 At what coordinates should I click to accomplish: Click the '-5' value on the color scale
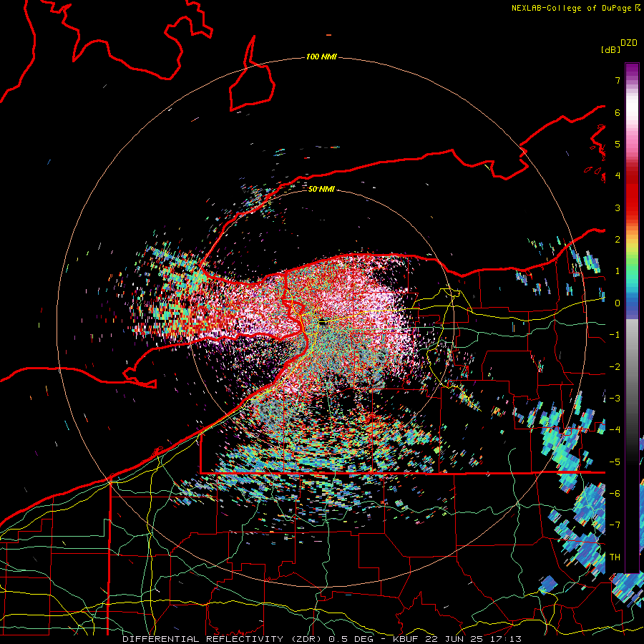pyautogui.click(x=615, y=462)
